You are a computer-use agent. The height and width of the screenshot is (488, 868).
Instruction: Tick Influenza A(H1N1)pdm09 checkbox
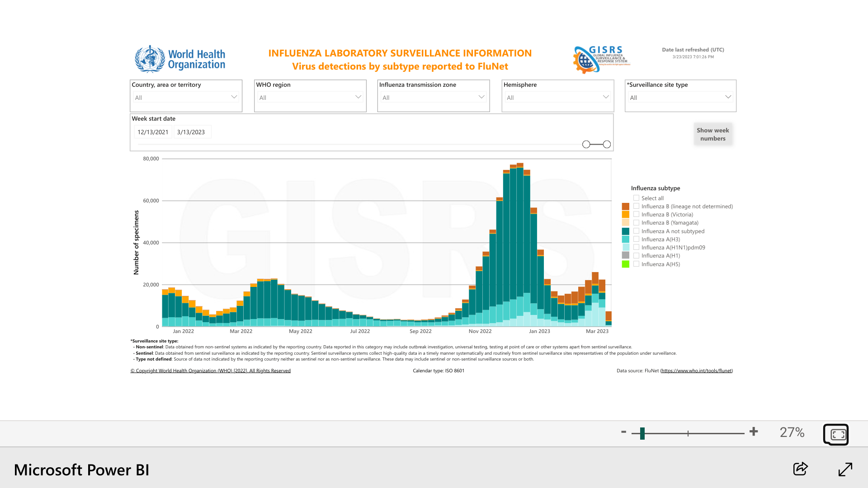[x=636, y=247]
